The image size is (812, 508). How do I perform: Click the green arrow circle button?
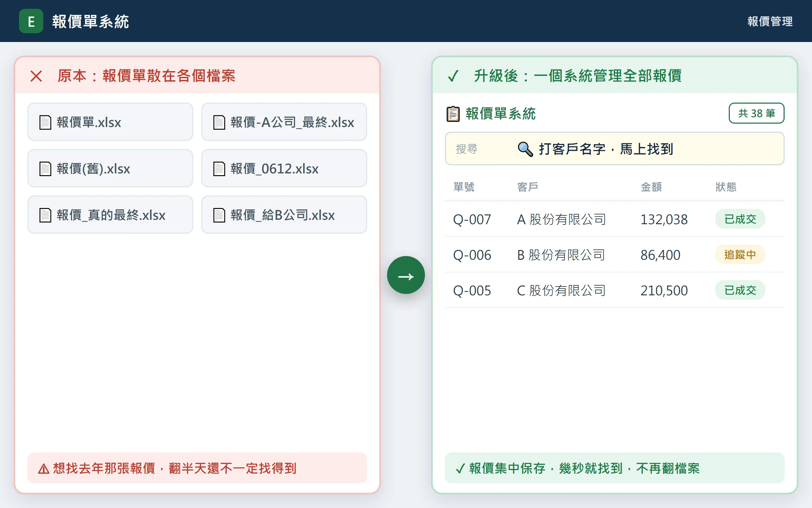(x=406, y=275)
